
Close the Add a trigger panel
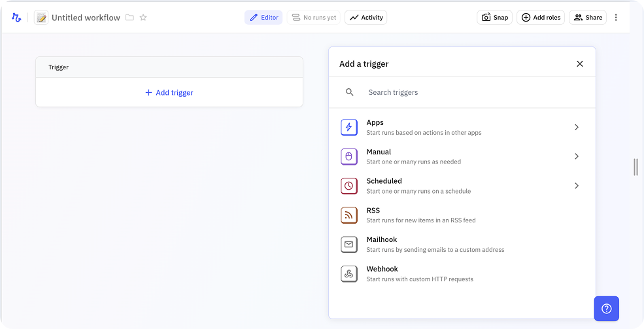(x=579, y=63)
